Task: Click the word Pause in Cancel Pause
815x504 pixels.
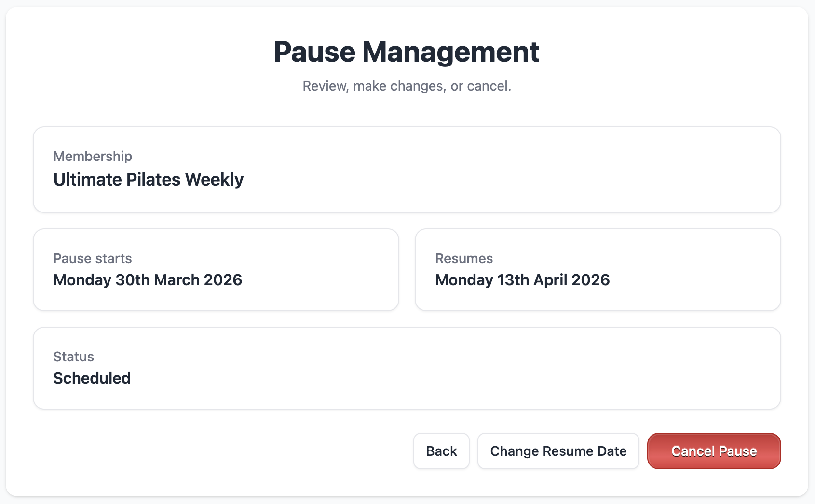Action: point(738,451)
